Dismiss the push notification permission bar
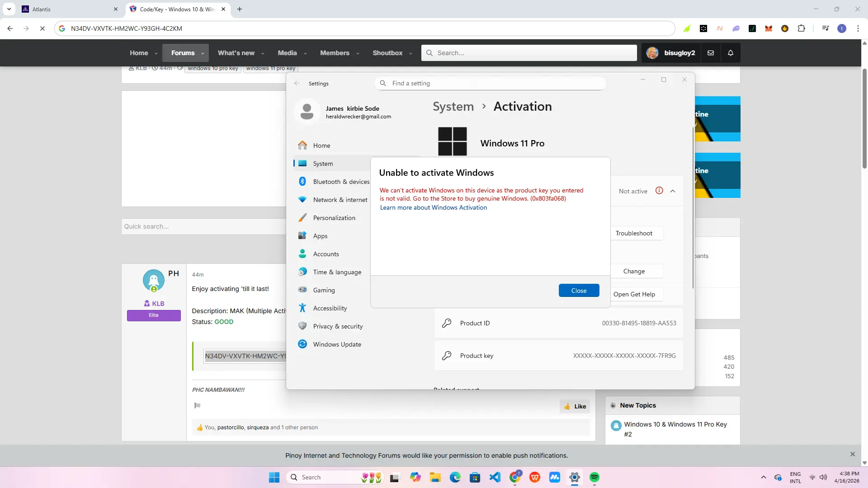 point(852,454)
